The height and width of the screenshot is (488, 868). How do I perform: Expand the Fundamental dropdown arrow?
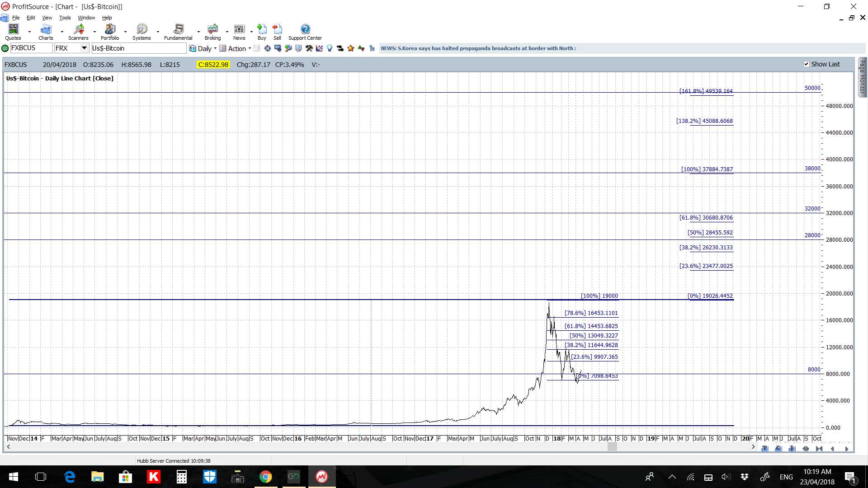(x=198, y=32)
